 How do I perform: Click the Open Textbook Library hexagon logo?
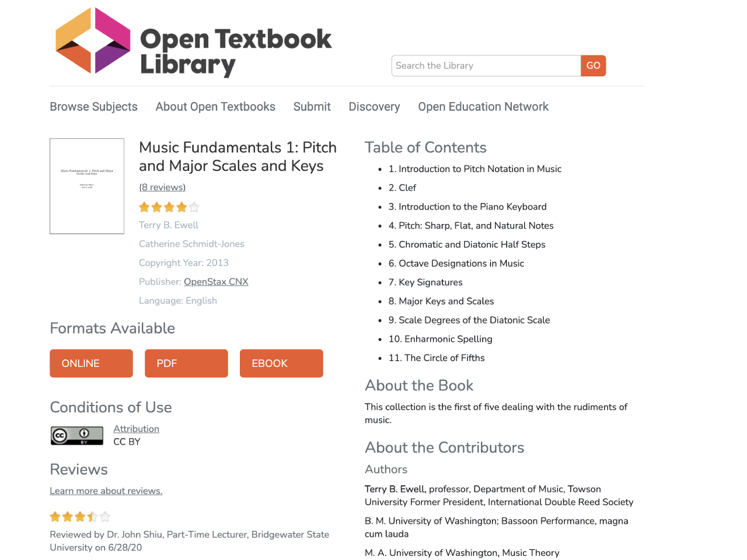(93, 40)
